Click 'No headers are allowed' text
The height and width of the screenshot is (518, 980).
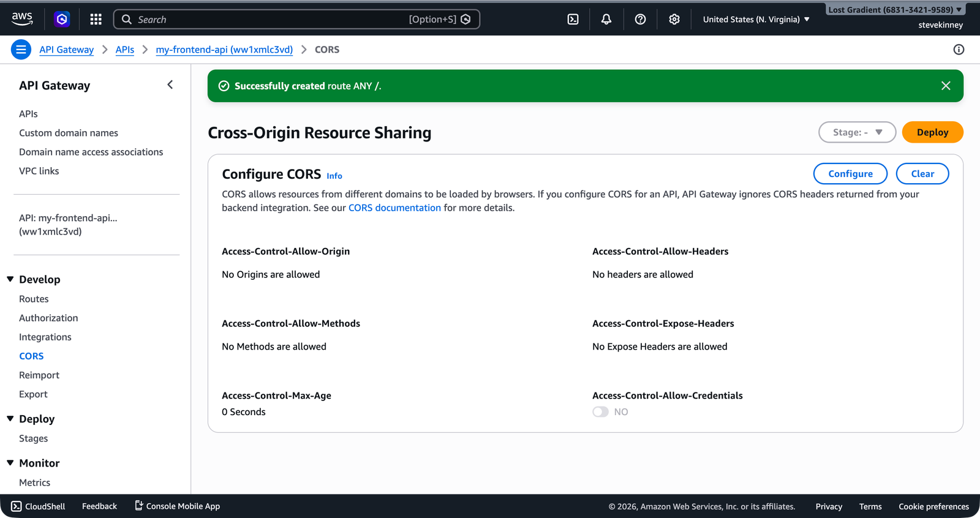pos(643,274)
